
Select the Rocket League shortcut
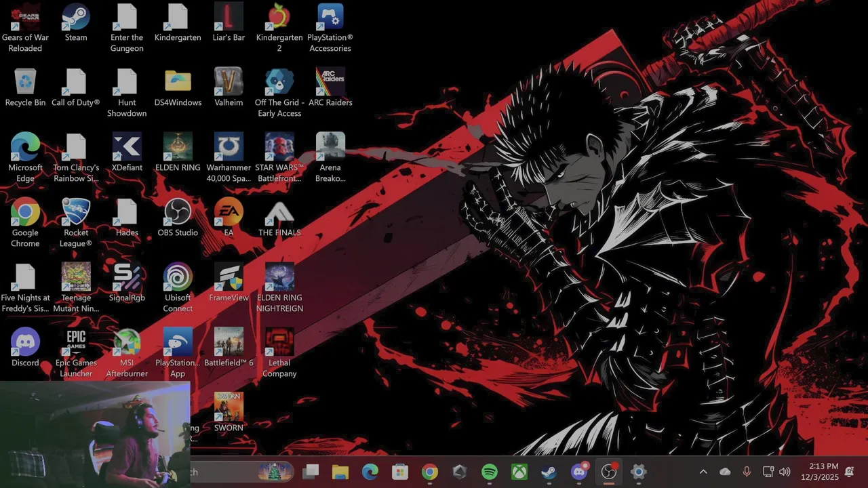76,224
